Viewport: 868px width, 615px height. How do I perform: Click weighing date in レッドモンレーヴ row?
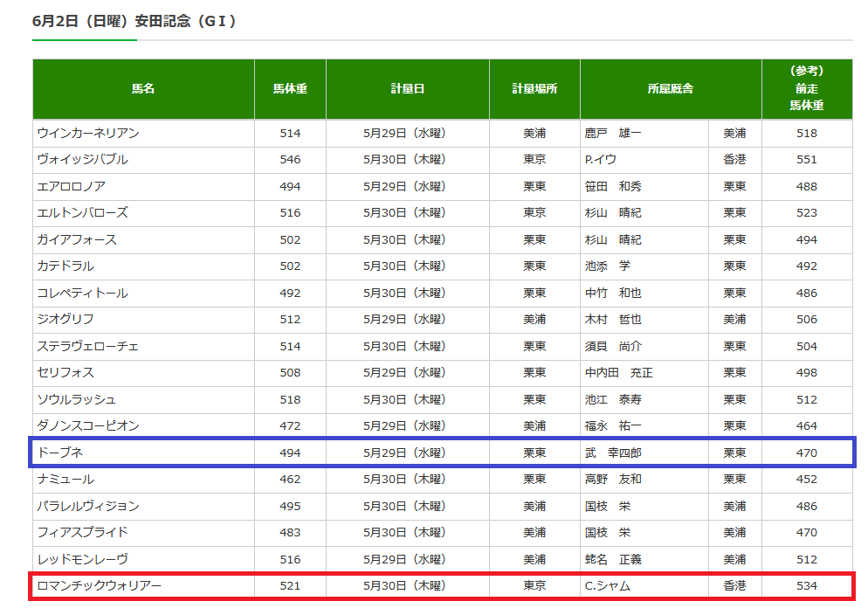click(x=406, y=559)
